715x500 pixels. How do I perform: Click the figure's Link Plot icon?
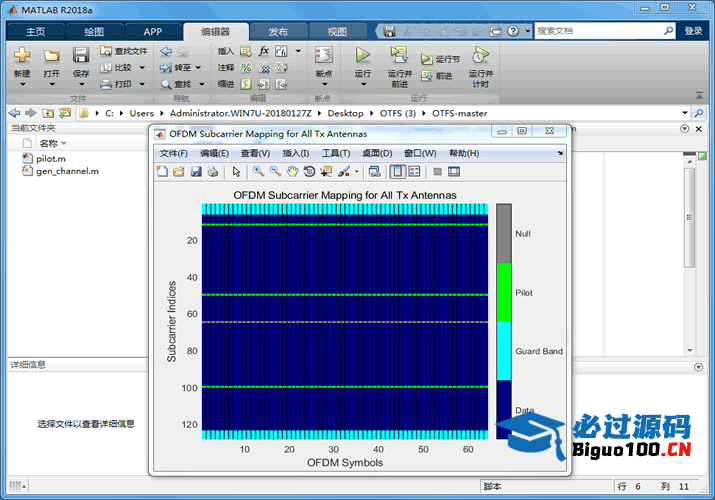click(x=374, y=172)
